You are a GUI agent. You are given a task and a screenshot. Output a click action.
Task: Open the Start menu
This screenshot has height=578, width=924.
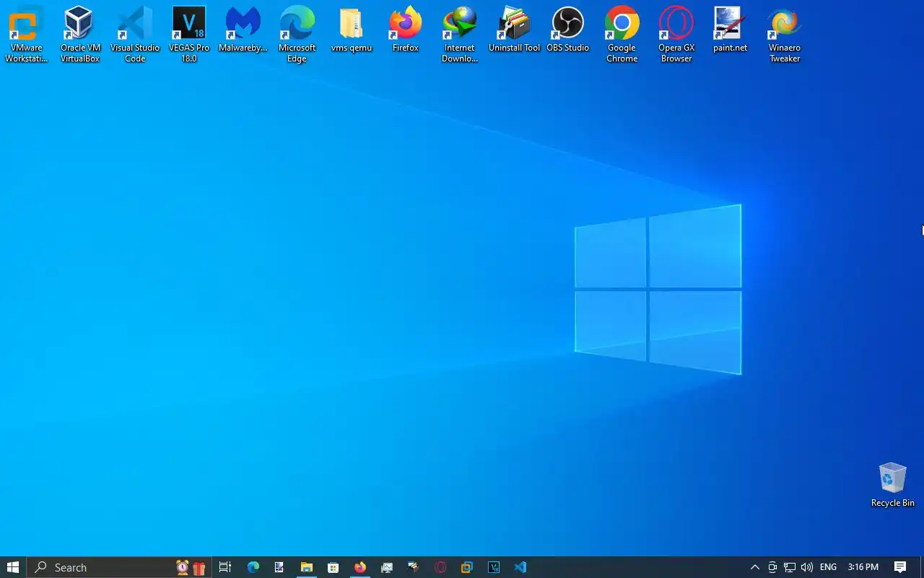pos(13,567)
